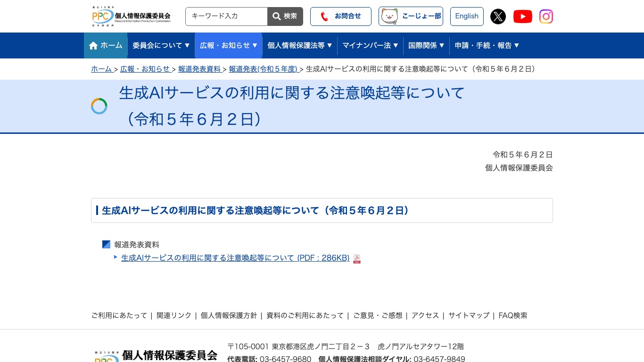Image resolution: width=644 pixels, height=362 pixels.
Task: Switch language with the English button
Action: click(x=467, y=16)
